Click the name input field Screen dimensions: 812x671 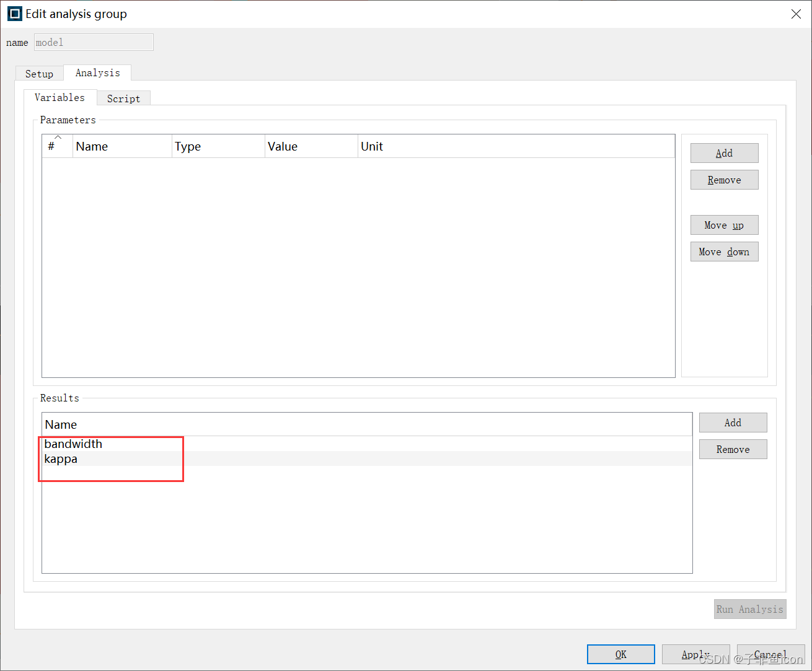[x=94, y=42]
